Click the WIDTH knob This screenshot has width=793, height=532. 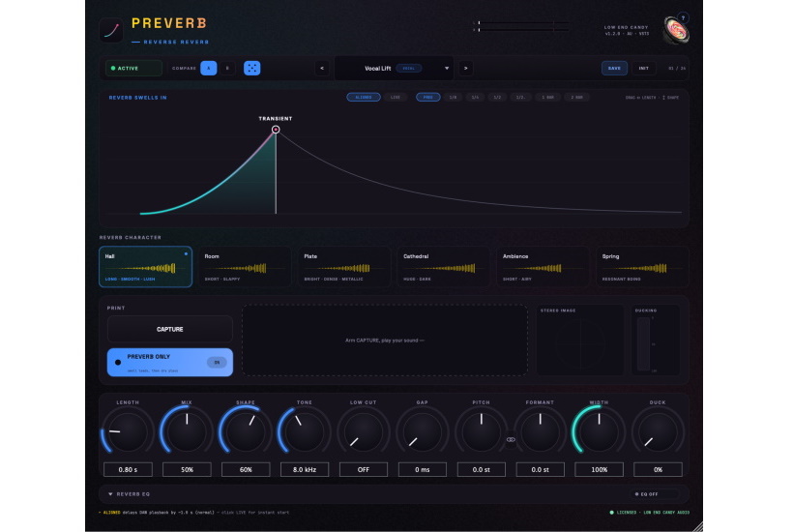(x=599, y=432)
